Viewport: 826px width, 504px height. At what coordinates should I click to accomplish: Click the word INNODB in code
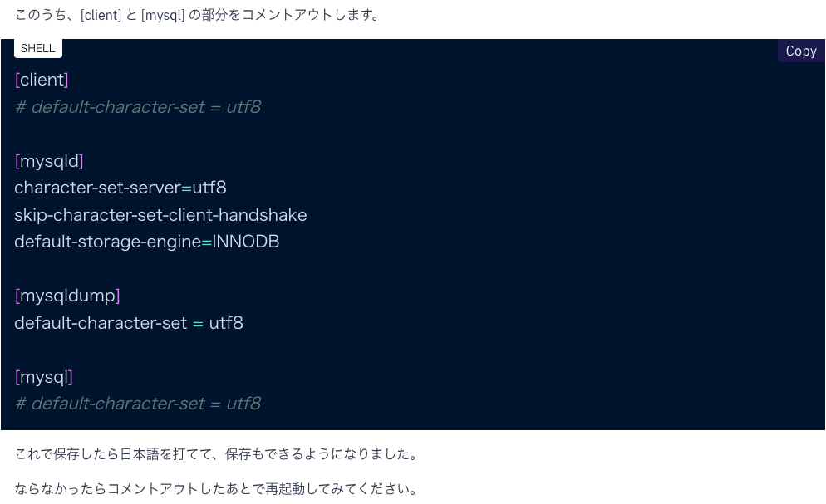pyautogui.click(x=245, y=242)
